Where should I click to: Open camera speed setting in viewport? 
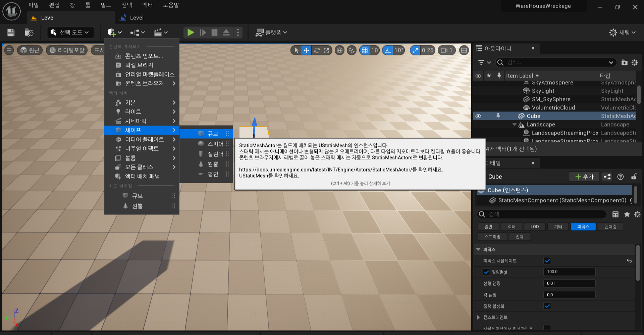(447, 50)
